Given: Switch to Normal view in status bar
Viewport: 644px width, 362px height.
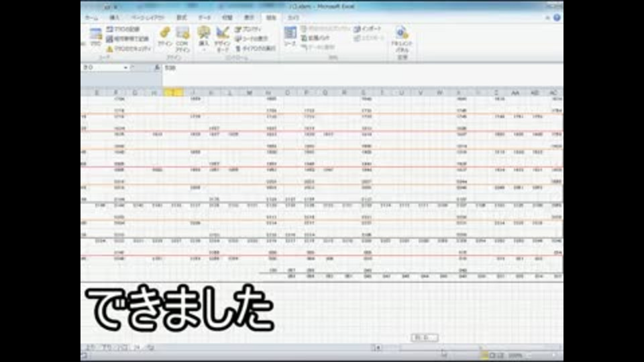Looking at the screenshot, I should point(486,355).
